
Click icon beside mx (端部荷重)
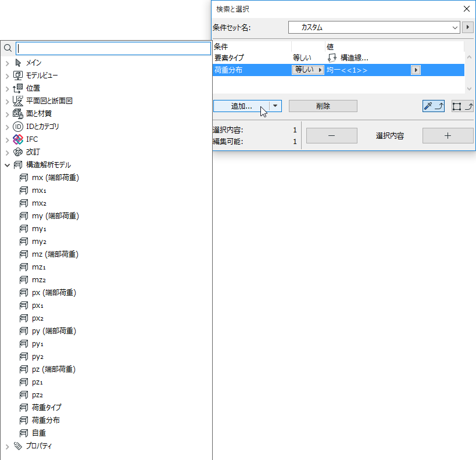pos(24,178)
